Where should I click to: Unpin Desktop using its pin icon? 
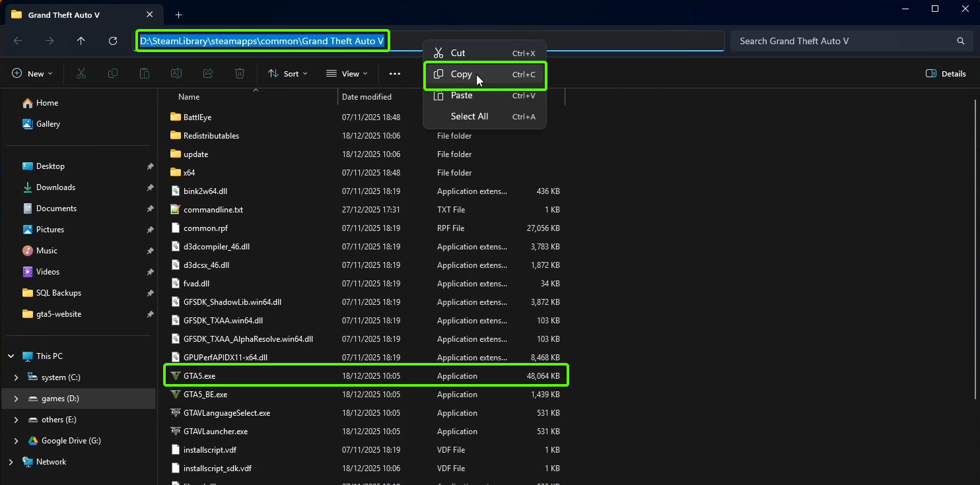[150, 166]
